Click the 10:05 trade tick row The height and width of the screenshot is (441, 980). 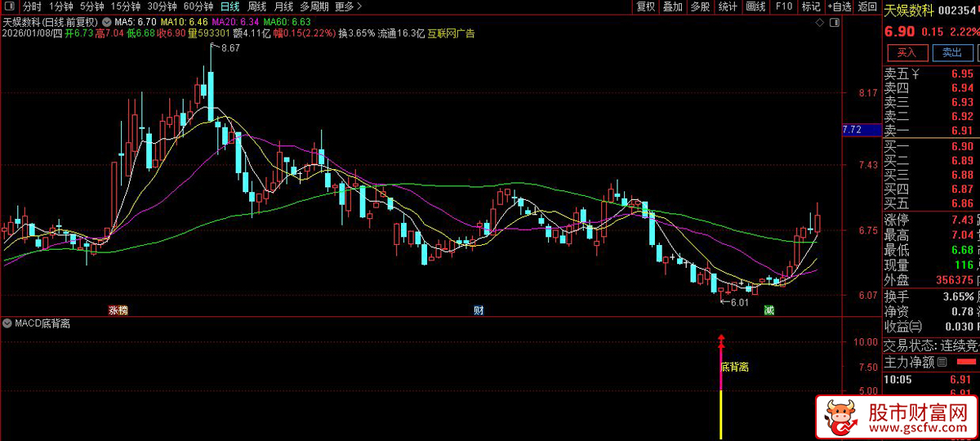[x=930, y=380]
